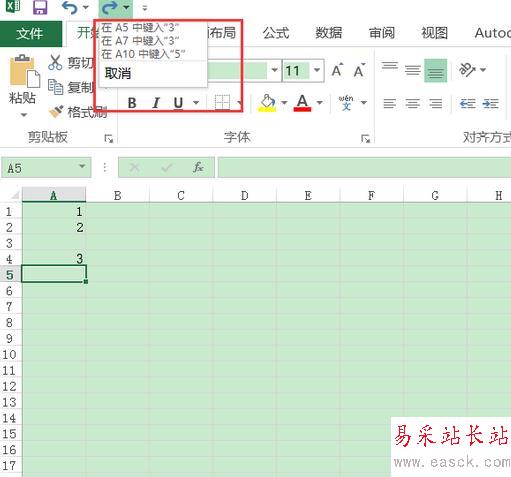Click the decrease indent icon
The image size is (511, 477).
[x=468, y=104]
